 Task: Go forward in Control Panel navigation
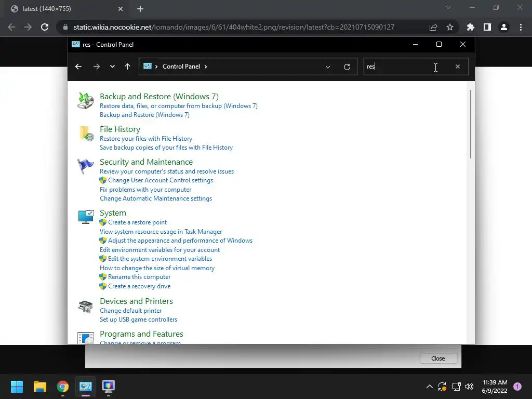click(x=96, y=66)
